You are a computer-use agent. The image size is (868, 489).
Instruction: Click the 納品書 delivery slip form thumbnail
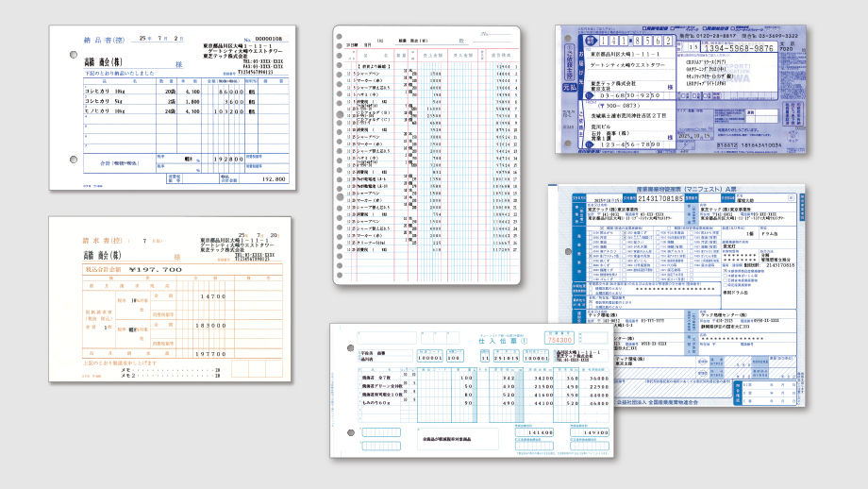tap(170, 108)
